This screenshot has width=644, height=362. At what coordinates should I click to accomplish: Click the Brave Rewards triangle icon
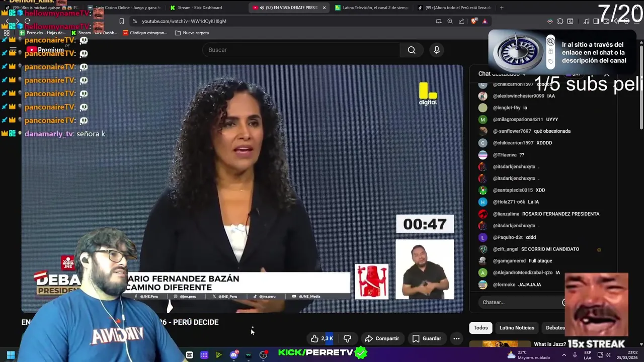coord(485,21)
